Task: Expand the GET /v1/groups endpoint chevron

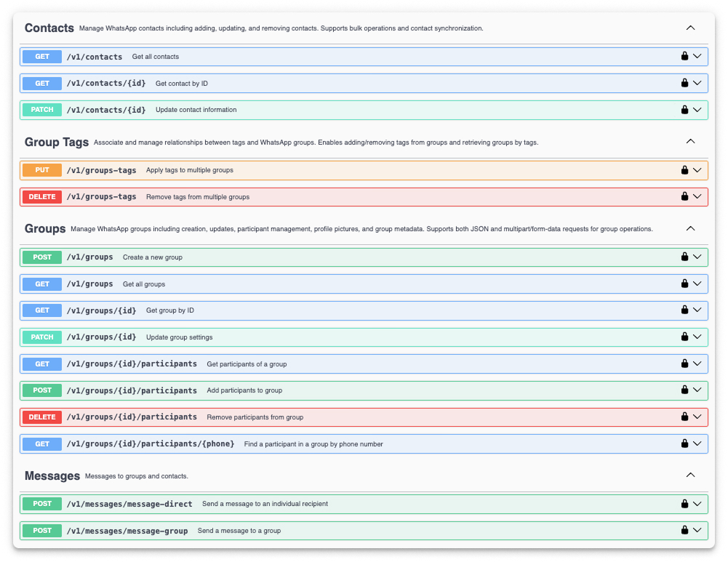Action: point(697,284)
